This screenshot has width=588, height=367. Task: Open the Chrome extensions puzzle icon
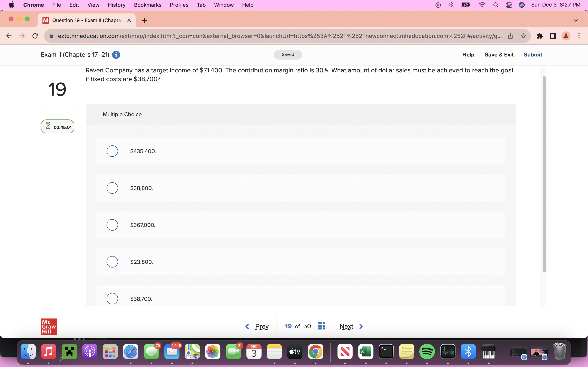click(539, 36)
